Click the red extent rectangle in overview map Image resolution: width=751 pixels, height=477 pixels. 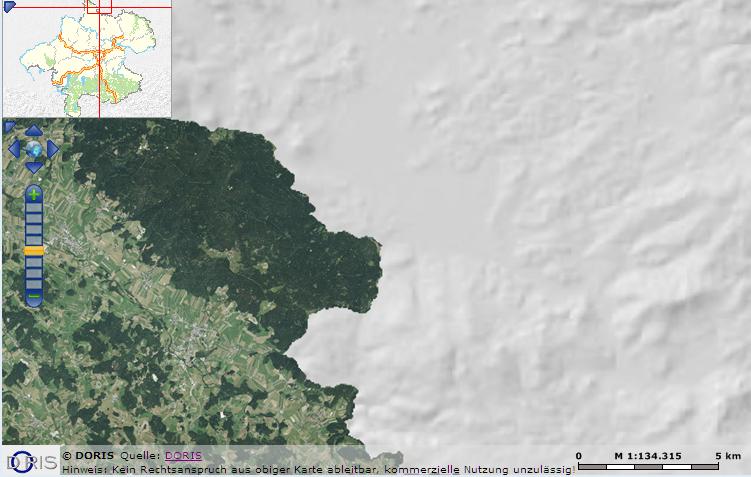pyautogui.click(x=98, y=6)
